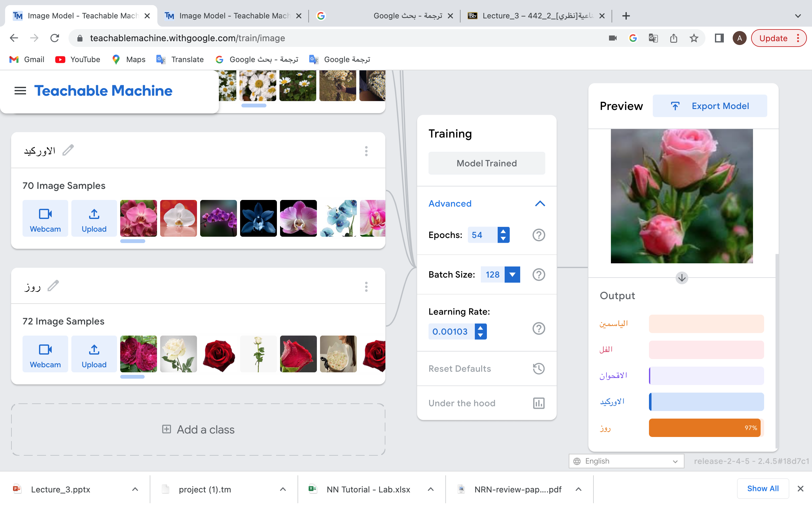Open three-dot options menu for روز class

[x=366, y=287]
